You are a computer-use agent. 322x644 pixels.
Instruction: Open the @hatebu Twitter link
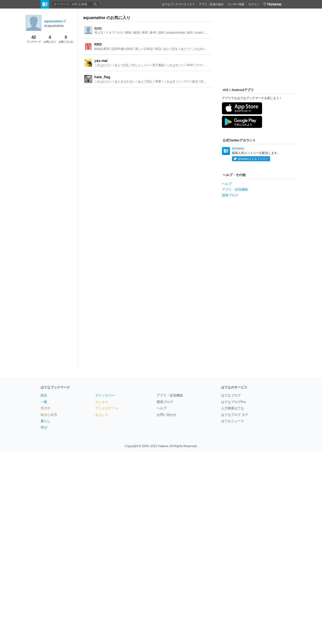[x=238, y=148]
